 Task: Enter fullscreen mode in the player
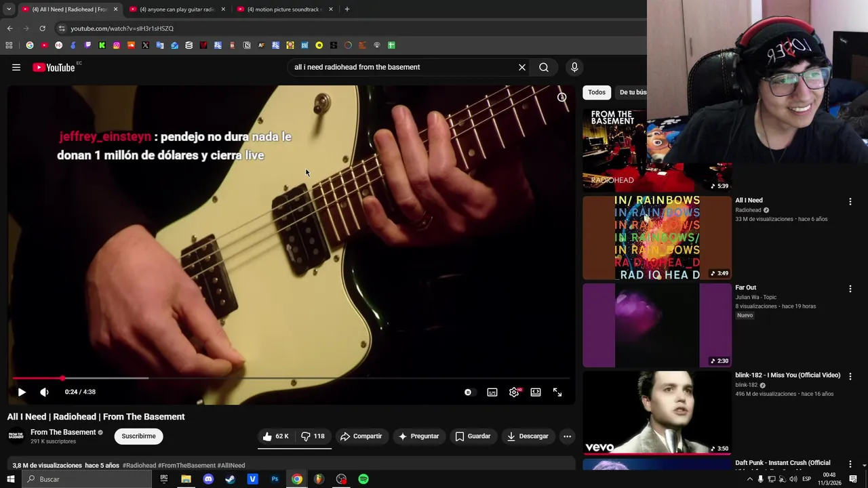click(557, 392)
